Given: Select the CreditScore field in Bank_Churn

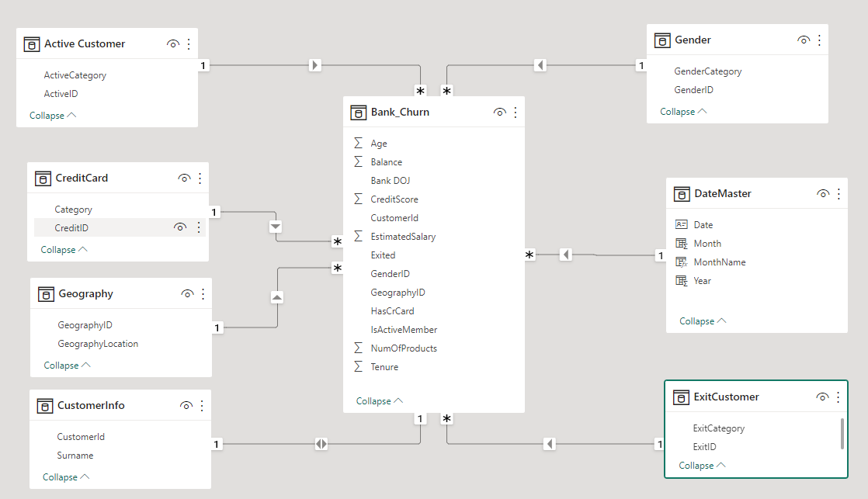Looking at the screenshot, I should pyautogui.click(x=394, y=199).
